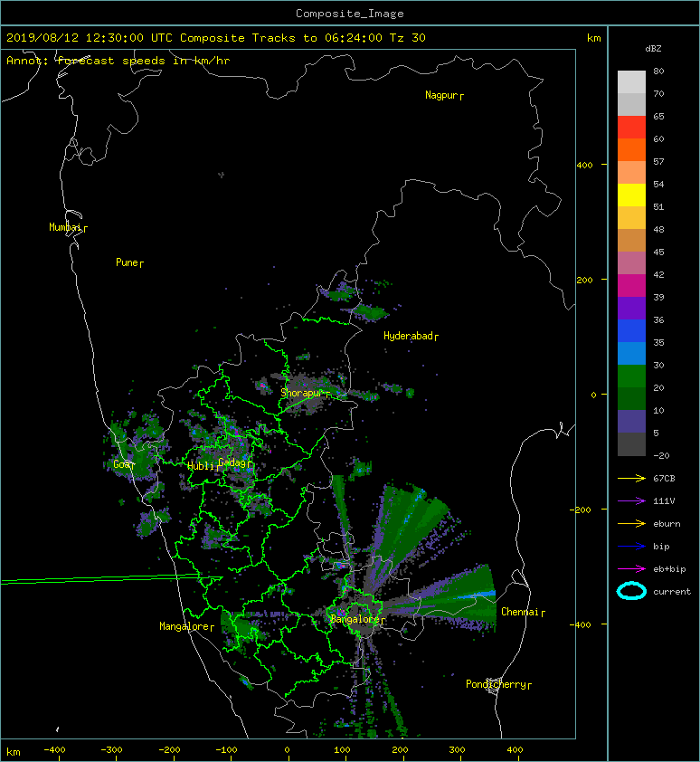700x762 pixels.
Task: Click the eburn arrow legend icon
Action: click(x=631, y=524)
